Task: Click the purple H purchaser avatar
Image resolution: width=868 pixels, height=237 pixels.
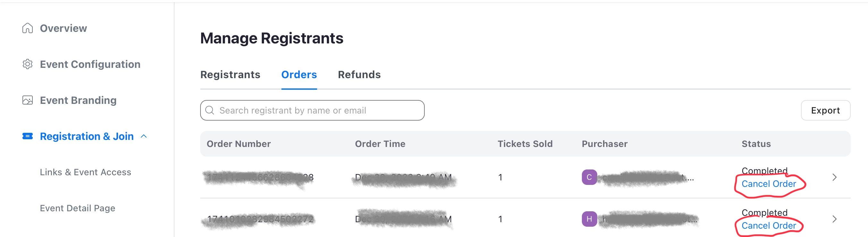Action: coord(589,219)
